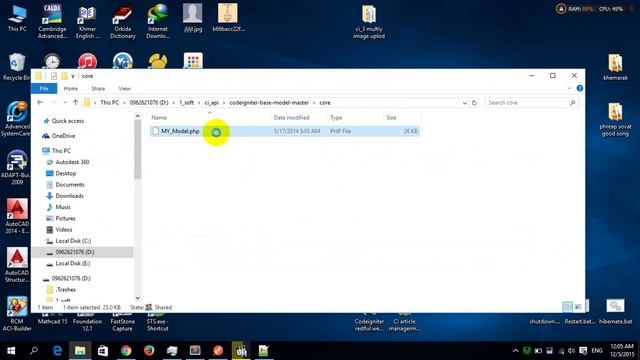The height and width of the screenshot is (360, 640).
Task: Expand the ribbon chevron
Action: coord(569,88)
